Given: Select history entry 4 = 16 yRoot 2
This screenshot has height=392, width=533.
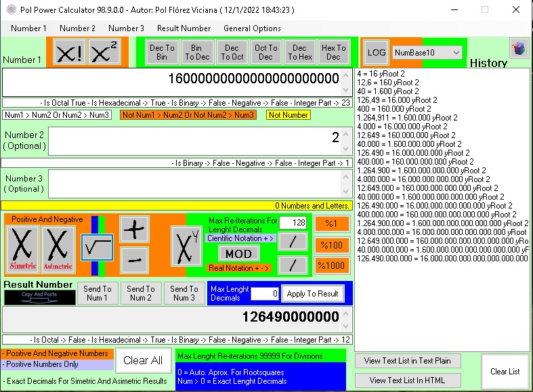Looking at the screenshot, I should tap(381, 73).
